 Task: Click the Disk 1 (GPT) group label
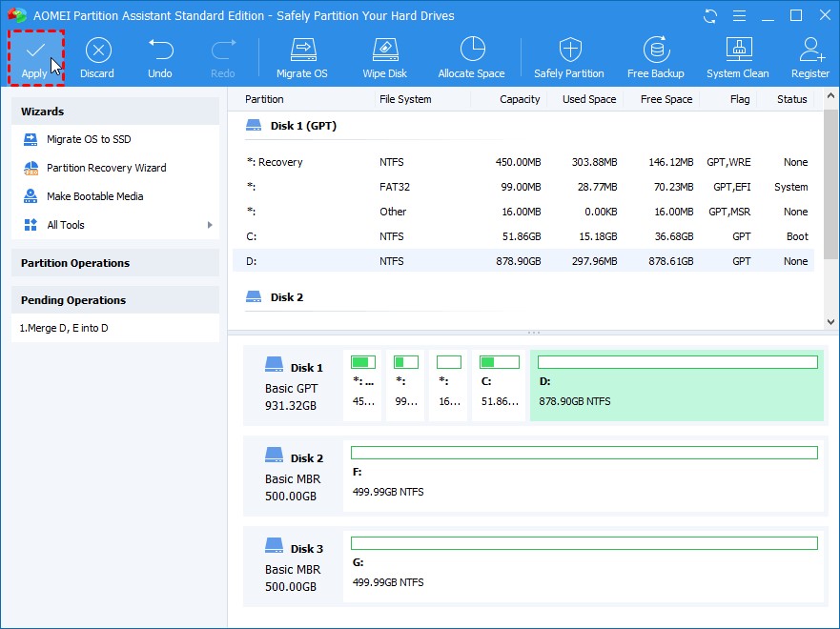coord(303,126)
